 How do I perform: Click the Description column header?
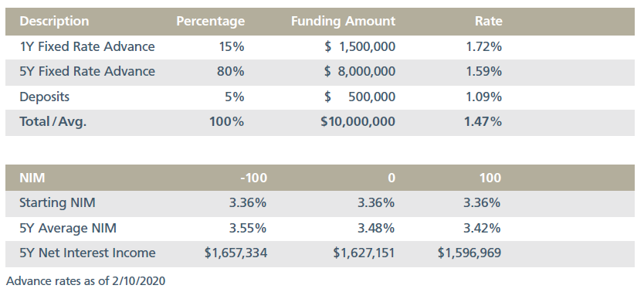tap(54, 22)
